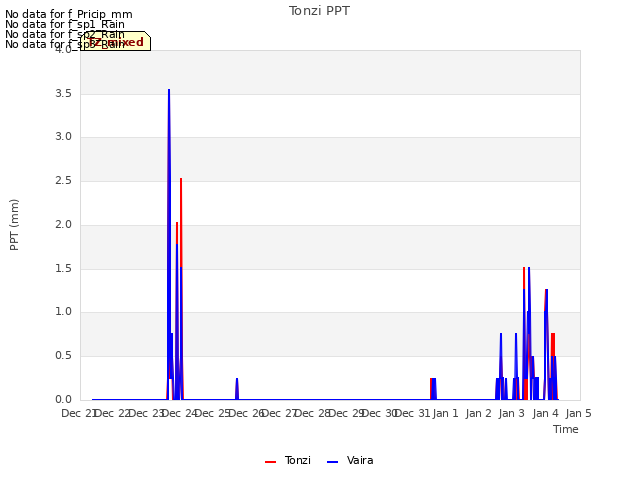Click the 3.5 y-axis tick label

tap(64, 93)
